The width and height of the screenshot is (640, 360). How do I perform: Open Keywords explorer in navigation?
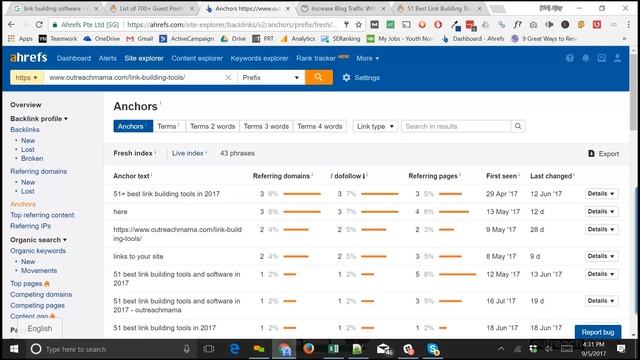(x=259, y=58)
